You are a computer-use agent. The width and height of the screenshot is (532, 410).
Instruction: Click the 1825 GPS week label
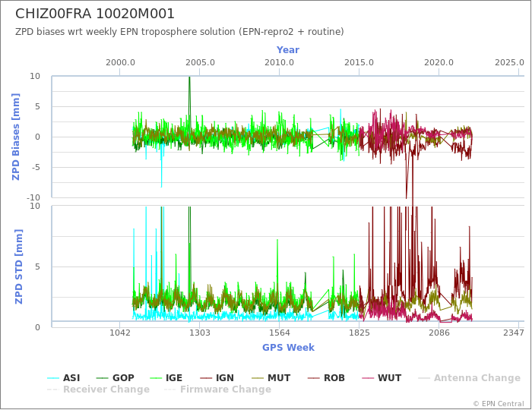(x=359, y=333)
